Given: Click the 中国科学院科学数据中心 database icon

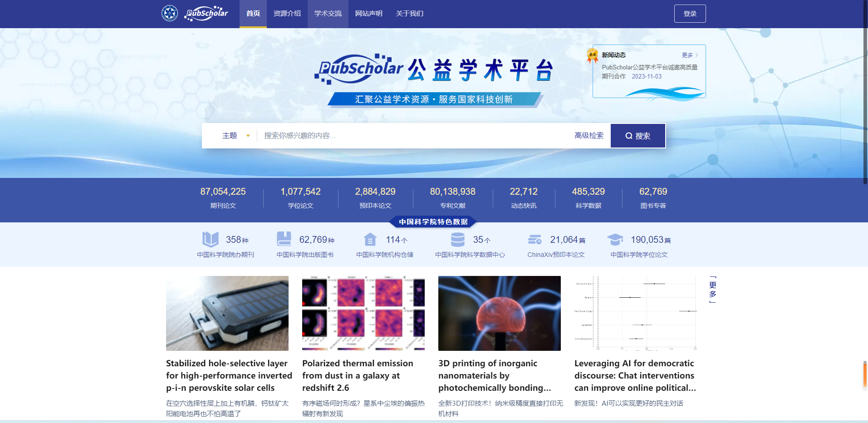Looking at the screenshot, I should pyautogui.click(x=458, y=239).
